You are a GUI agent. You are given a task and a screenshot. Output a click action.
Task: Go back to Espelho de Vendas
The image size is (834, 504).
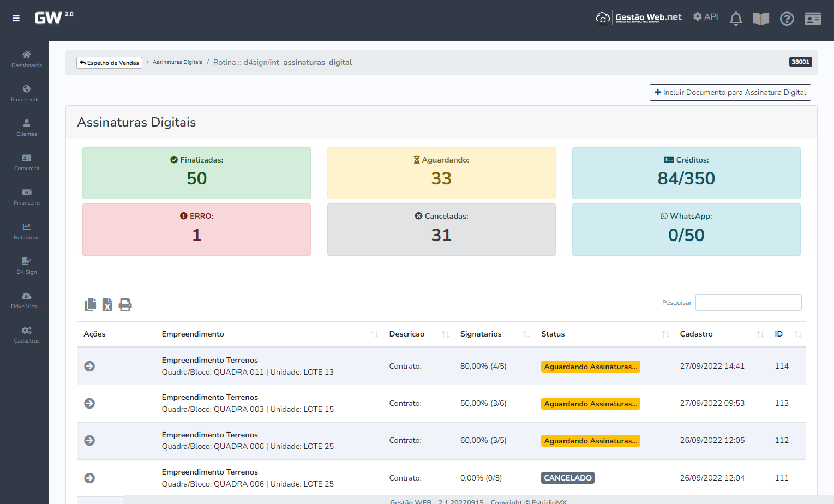tap(109, 63)
